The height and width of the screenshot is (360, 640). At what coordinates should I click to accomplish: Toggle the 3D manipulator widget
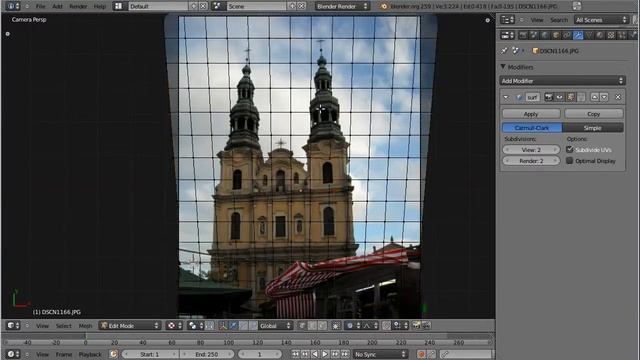click(223, 326)
